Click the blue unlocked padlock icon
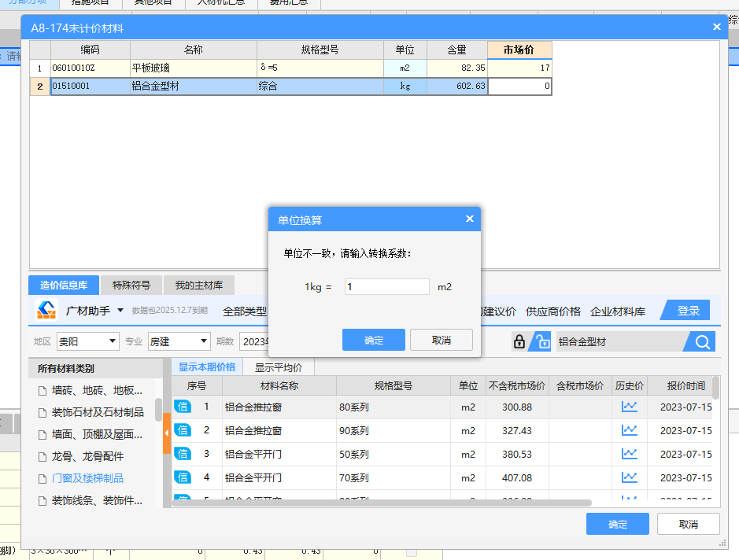Screen dimensions: 739x560 tap(542, 341)
